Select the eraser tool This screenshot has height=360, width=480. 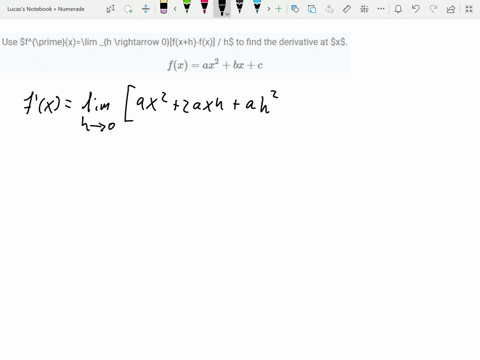point(164,7)
